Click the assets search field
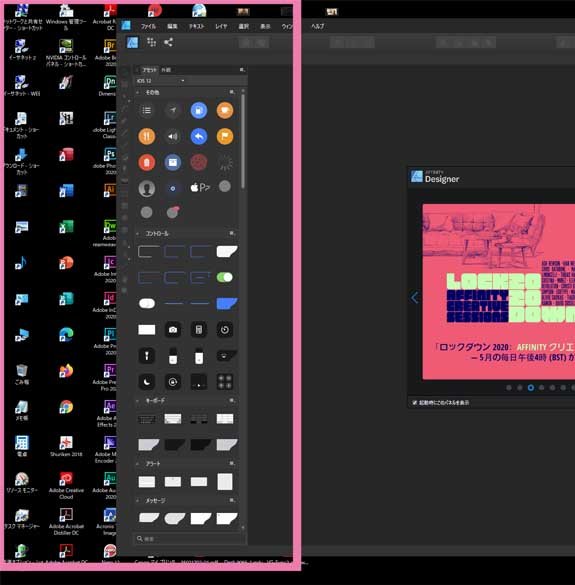The image size is (575, 585). tap(190, 539)
